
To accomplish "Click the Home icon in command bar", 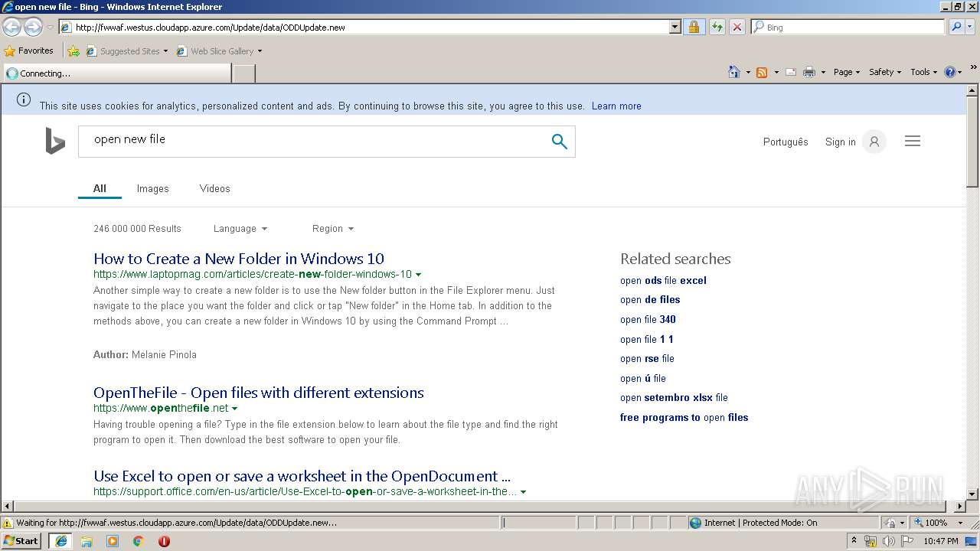I will coord(734,72).
